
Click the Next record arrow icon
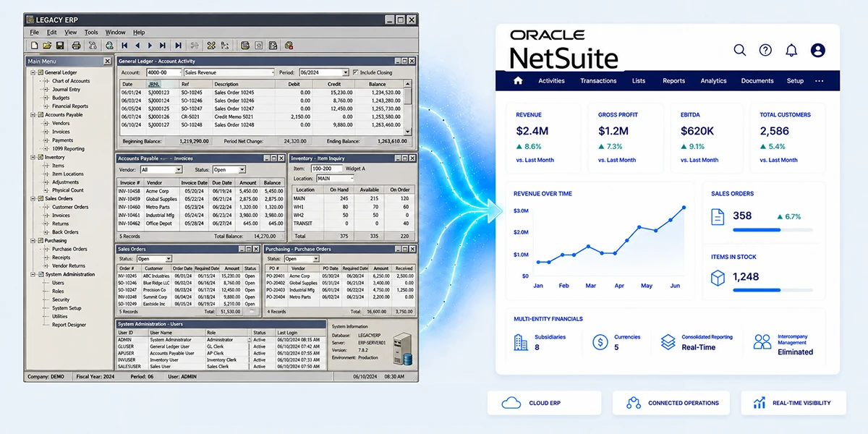[151, 45]
